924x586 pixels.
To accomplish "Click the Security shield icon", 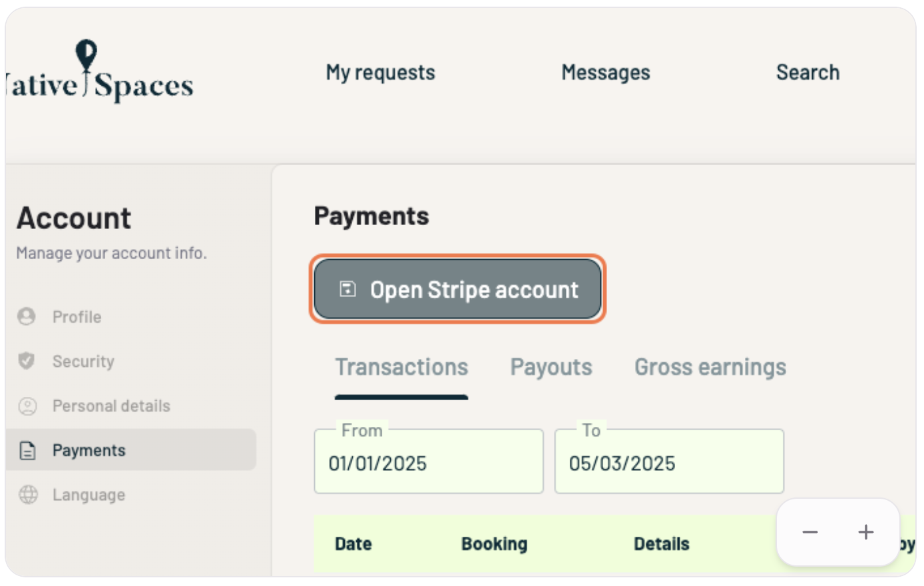I will (x=27, y=361).
